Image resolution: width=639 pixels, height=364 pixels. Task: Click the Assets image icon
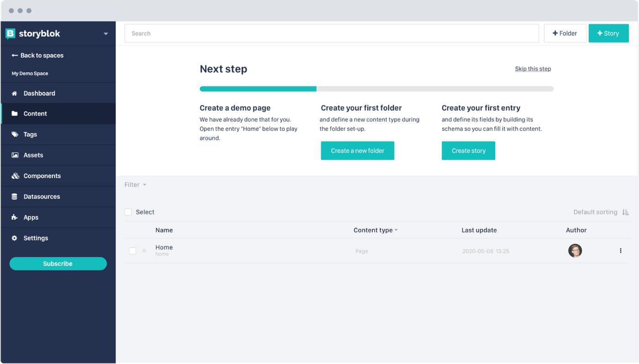[x=15, y=155]
